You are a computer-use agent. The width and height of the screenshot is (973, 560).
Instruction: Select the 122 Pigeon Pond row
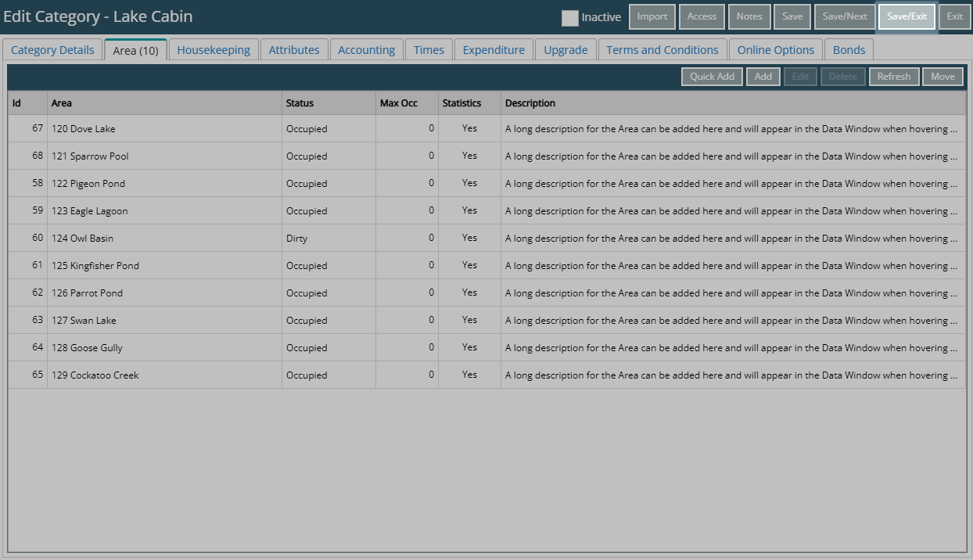(x=487, y=183)
